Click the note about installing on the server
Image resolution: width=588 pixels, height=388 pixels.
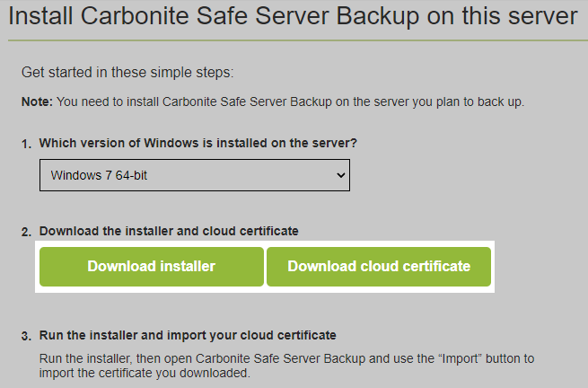point(290,101)
